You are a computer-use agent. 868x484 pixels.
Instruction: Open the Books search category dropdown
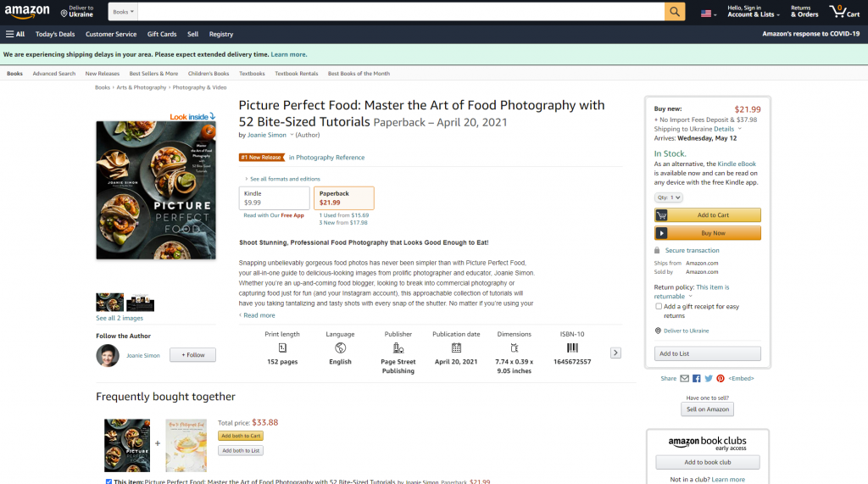pos(123,12)
